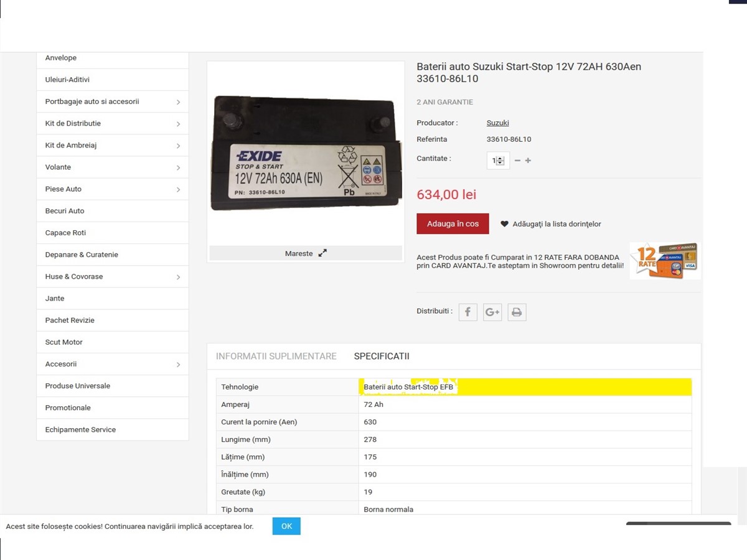Open the Produse Universale category

[78, 386]
